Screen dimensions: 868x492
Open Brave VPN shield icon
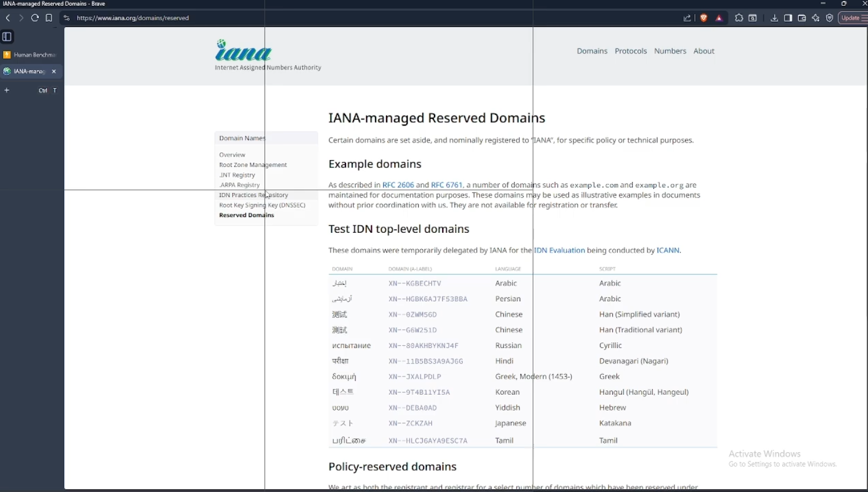(829, 18)
